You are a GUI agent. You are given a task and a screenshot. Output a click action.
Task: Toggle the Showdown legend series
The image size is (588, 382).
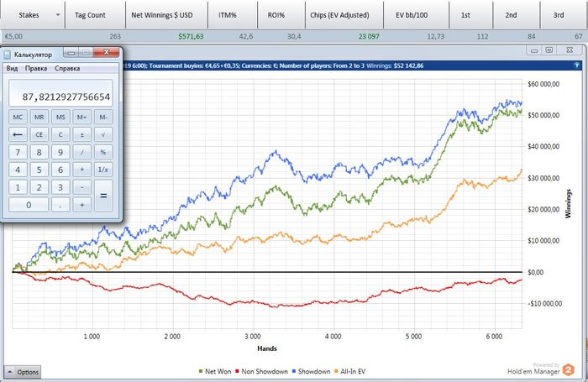point(311,371)
